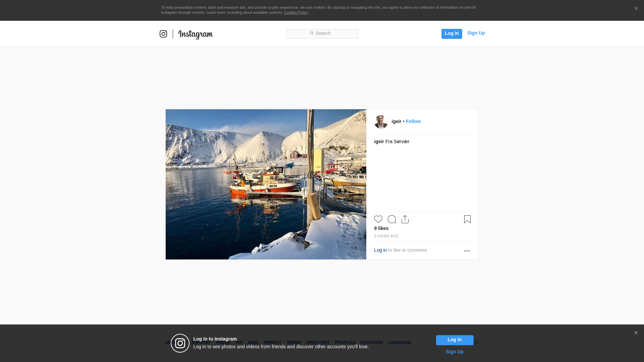Open the HASHTAGS footer link

click(371, 343)
